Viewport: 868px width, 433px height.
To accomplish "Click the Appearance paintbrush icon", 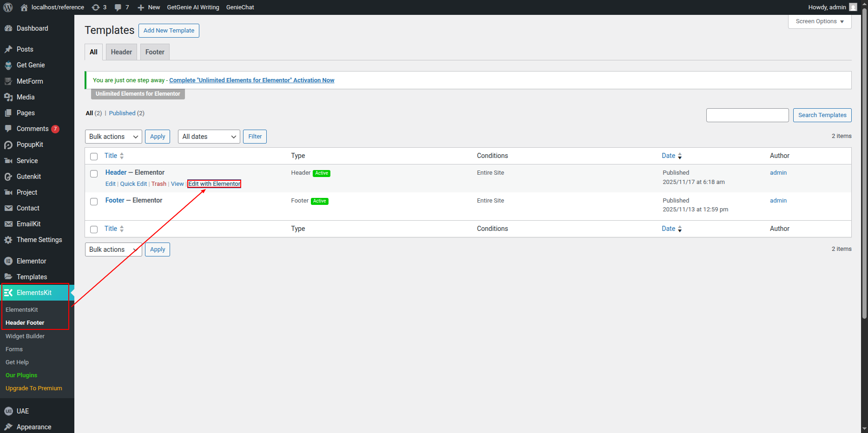I will tap(8, 427).
